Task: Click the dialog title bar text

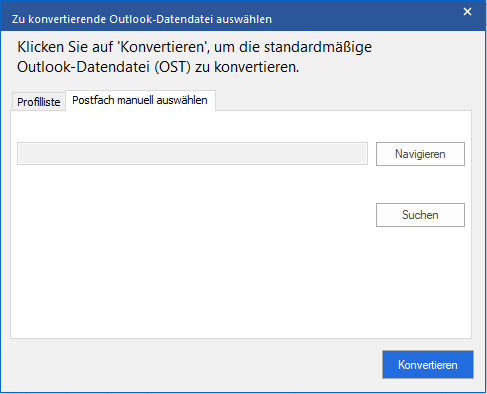Action: pos(142,19)
